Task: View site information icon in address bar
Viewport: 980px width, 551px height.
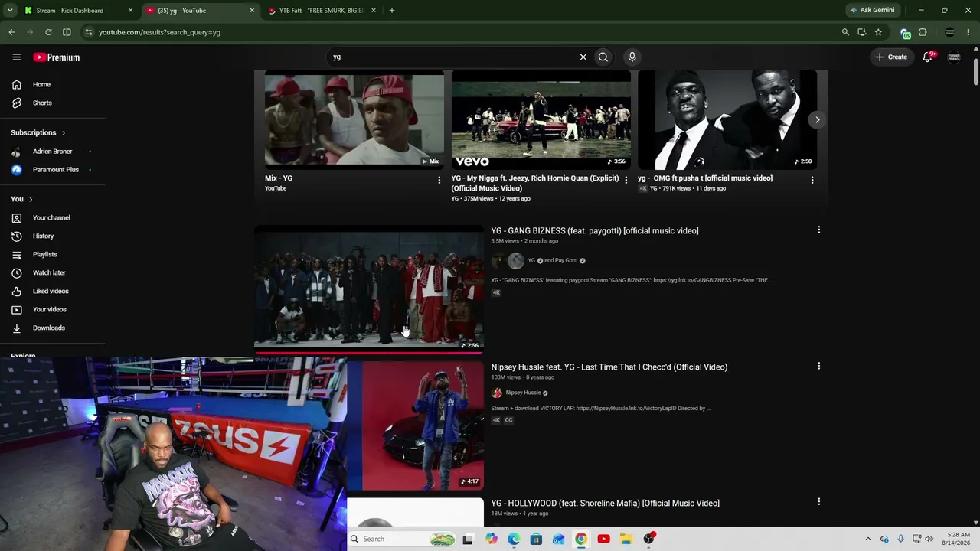Action: 88,32
